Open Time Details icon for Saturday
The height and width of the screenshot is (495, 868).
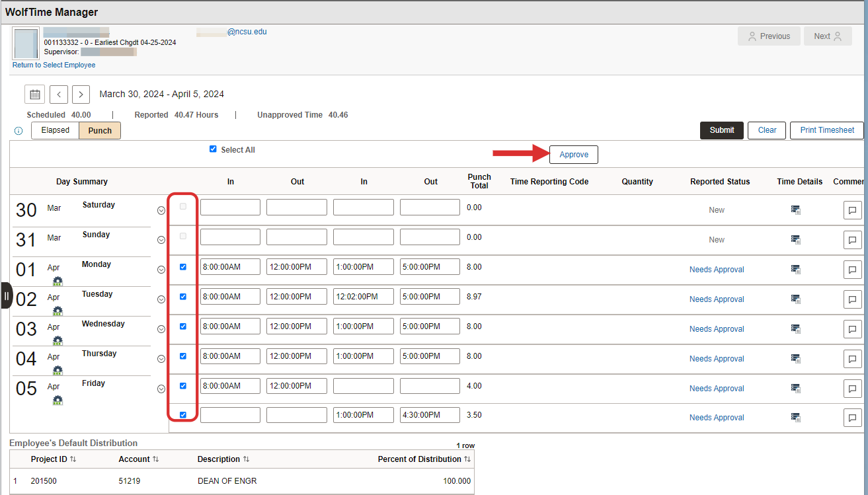click(796, 210)
